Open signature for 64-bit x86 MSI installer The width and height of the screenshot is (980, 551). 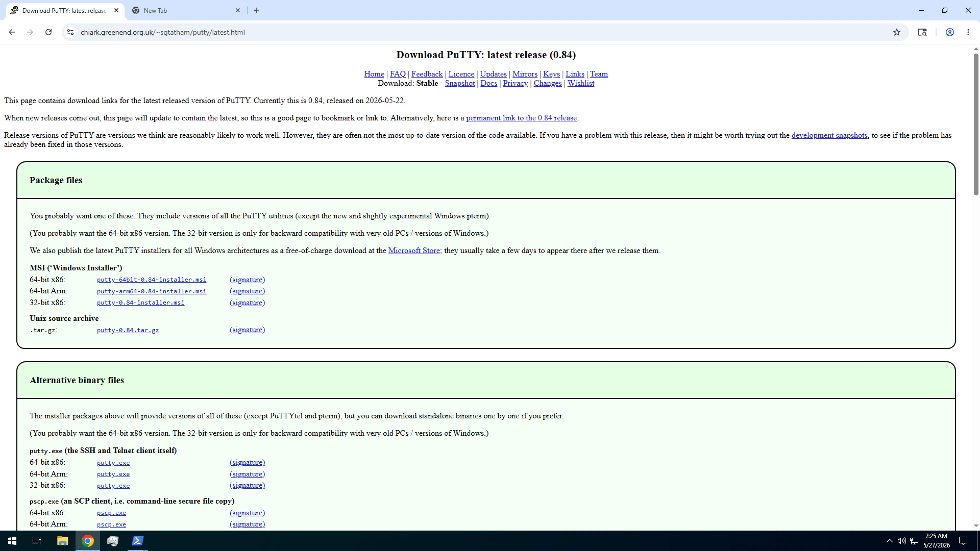247,280
